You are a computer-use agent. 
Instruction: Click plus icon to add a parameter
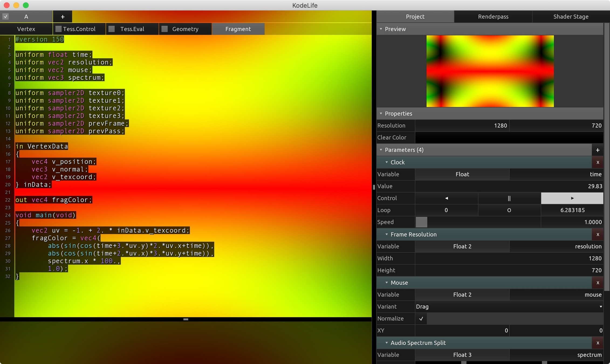point(598,150)
